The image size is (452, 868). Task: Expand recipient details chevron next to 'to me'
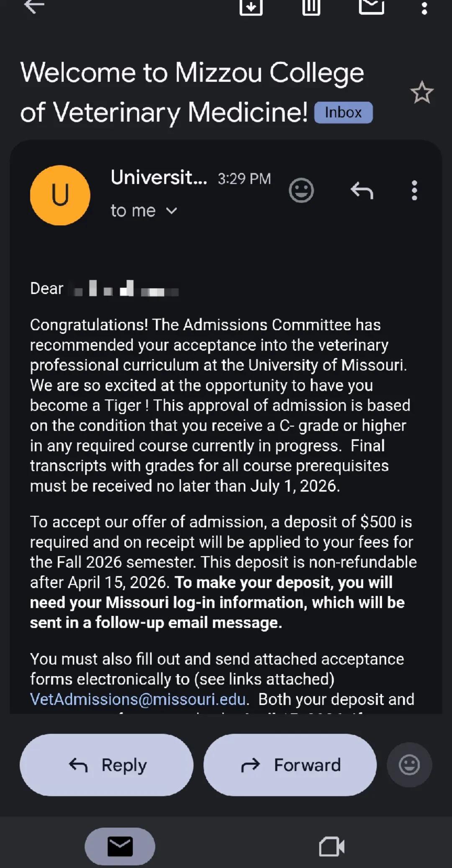pos(172,211)
